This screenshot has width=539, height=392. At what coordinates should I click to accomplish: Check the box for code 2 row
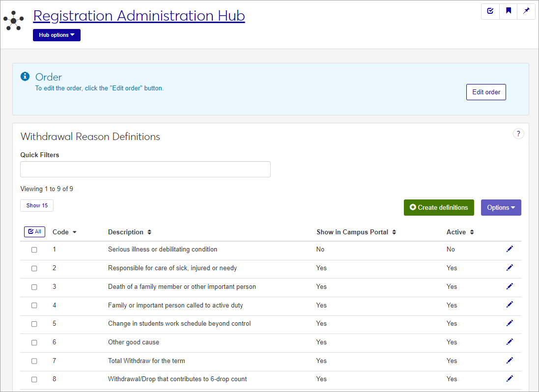34,268
